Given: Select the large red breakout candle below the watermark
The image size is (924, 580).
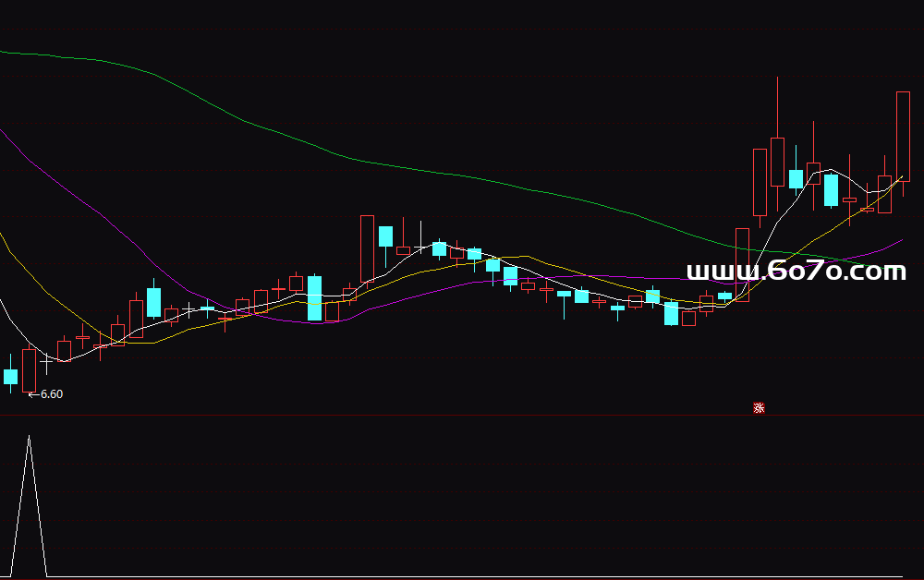Looking at the screenshot, I should [742, 265].
